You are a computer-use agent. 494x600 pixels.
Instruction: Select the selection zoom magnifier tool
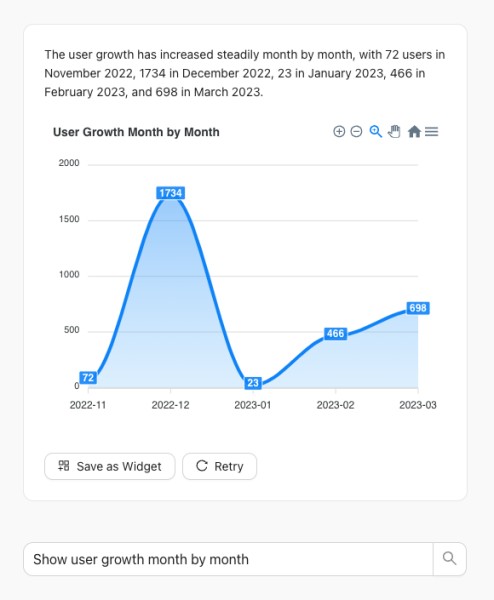point(375,132)
